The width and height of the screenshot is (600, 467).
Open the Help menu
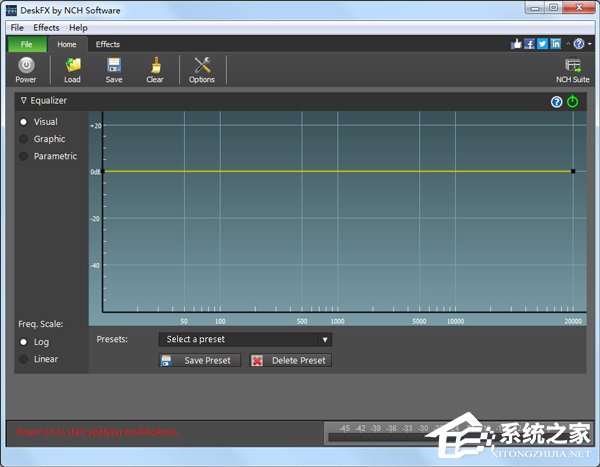78,28
